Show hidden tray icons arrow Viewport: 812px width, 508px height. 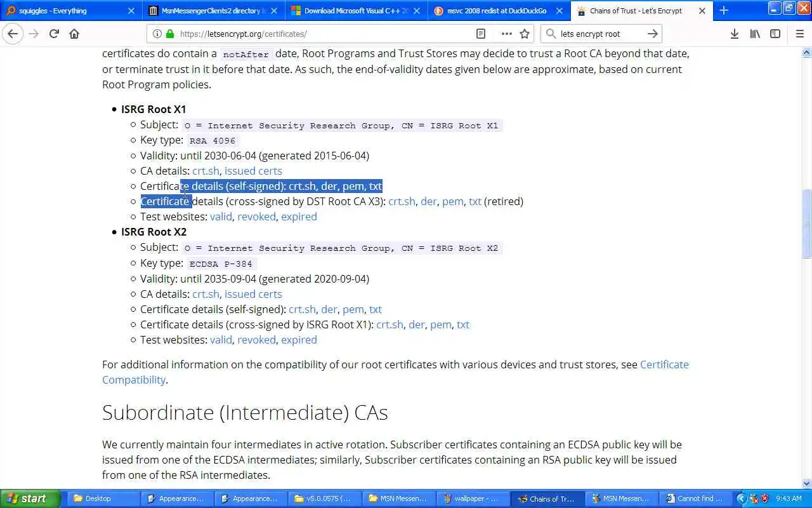pyautogui.click(x=742, y=498)
